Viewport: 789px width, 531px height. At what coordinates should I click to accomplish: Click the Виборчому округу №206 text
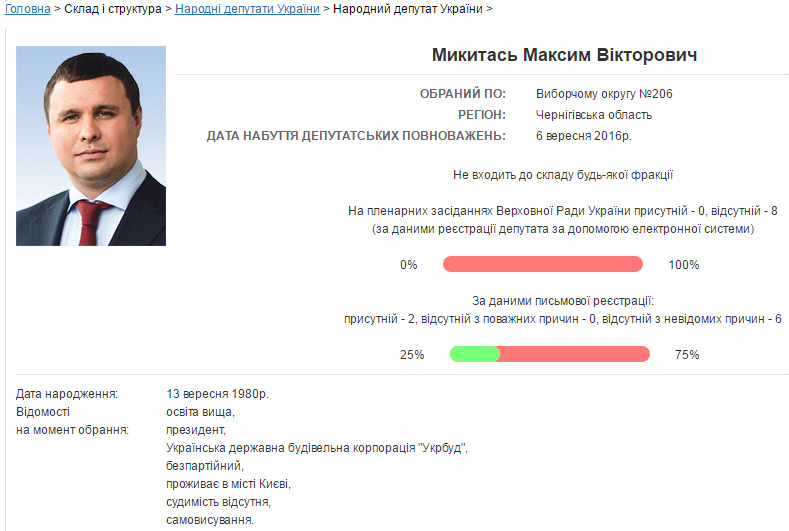(x=604, y=93)
